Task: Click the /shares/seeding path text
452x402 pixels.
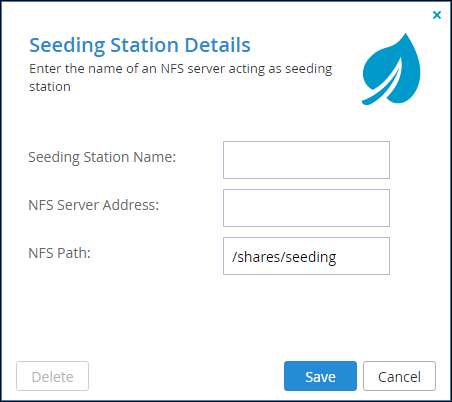Action: tap(284, 257)
